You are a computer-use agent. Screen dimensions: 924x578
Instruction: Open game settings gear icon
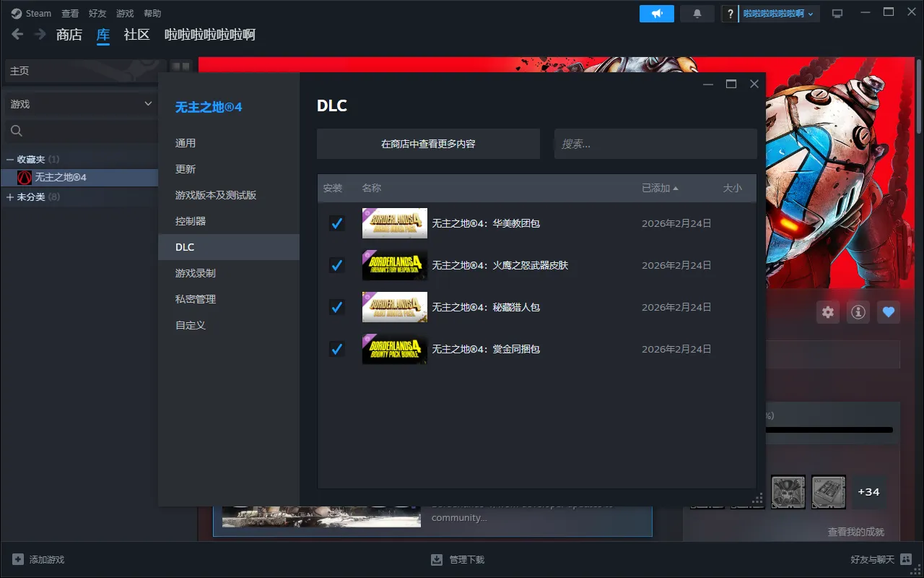[828, 312]
